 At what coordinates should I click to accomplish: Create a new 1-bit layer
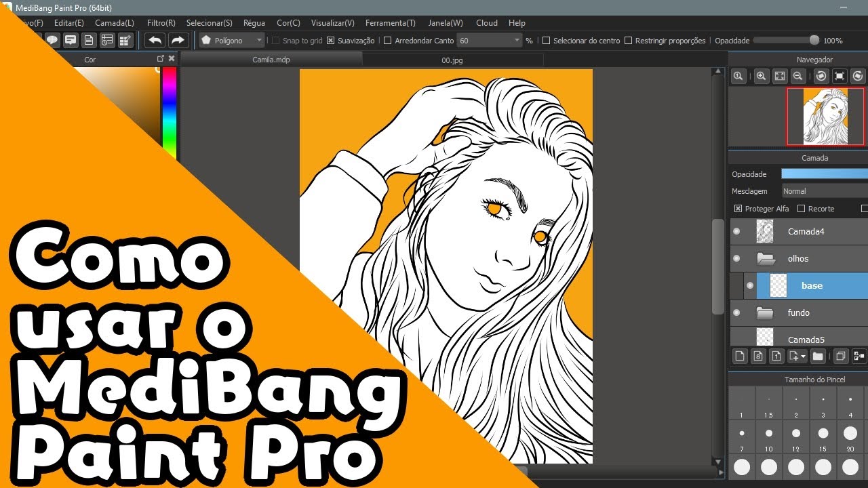pos(777,356)
